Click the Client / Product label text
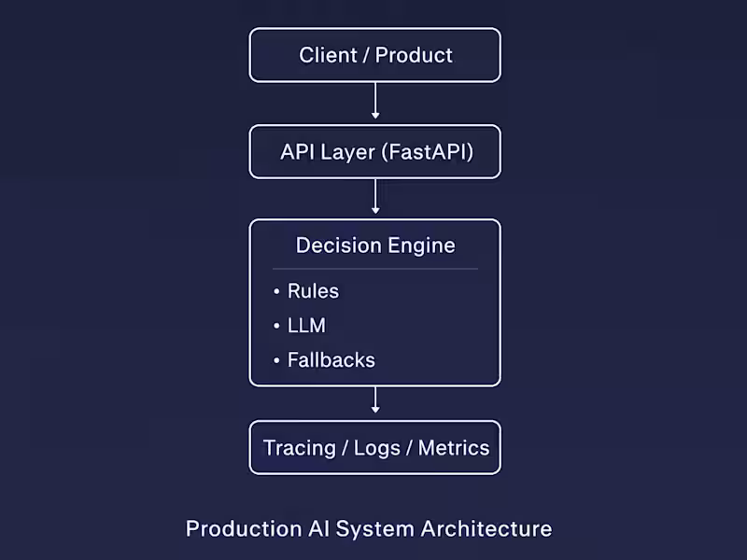The width and height of the screenshot is (747, 560). (x=374, y=55)
